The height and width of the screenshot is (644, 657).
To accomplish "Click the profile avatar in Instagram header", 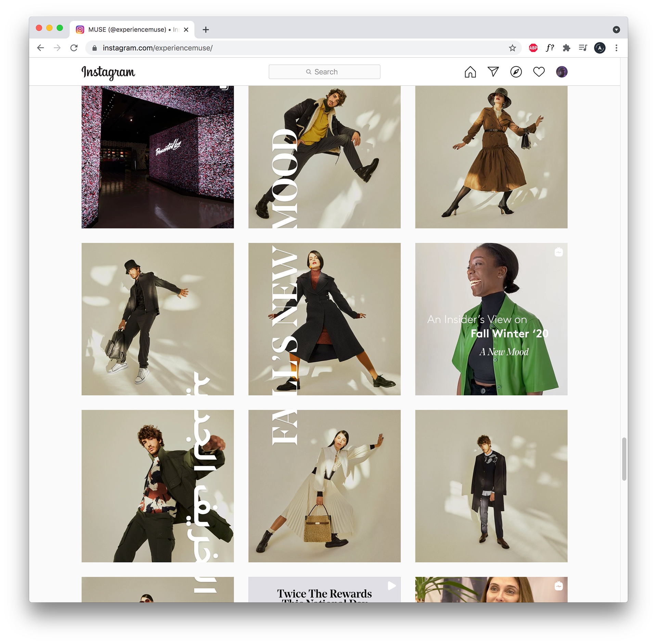I will tap(562, 72).
